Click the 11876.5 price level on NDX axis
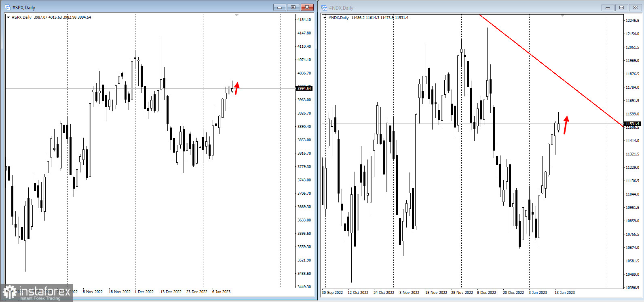Screen dimensions: 644x302 click(x=633, y=74)
